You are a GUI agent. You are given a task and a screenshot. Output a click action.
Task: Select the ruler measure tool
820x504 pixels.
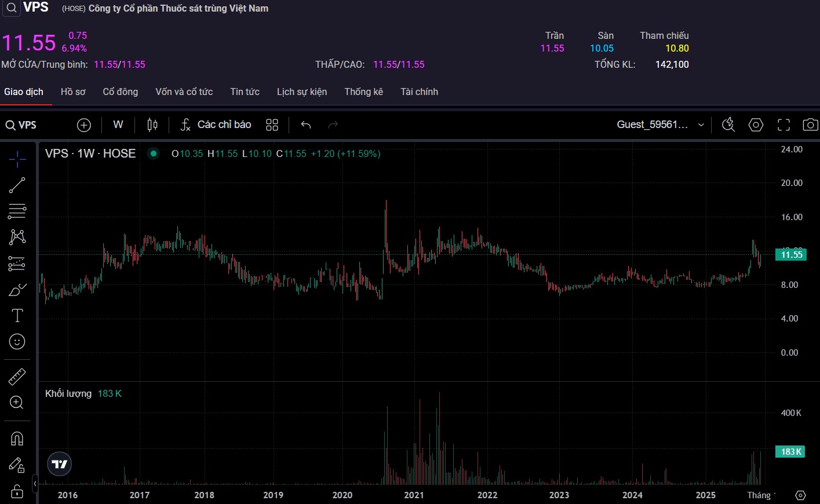click(17, 377)
